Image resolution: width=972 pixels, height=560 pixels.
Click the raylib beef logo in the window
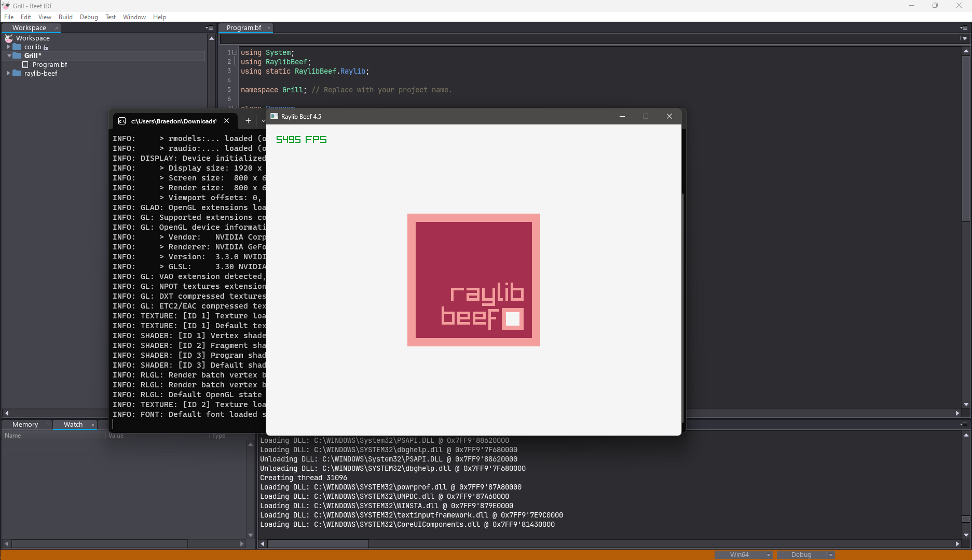(x=474, y=280)
